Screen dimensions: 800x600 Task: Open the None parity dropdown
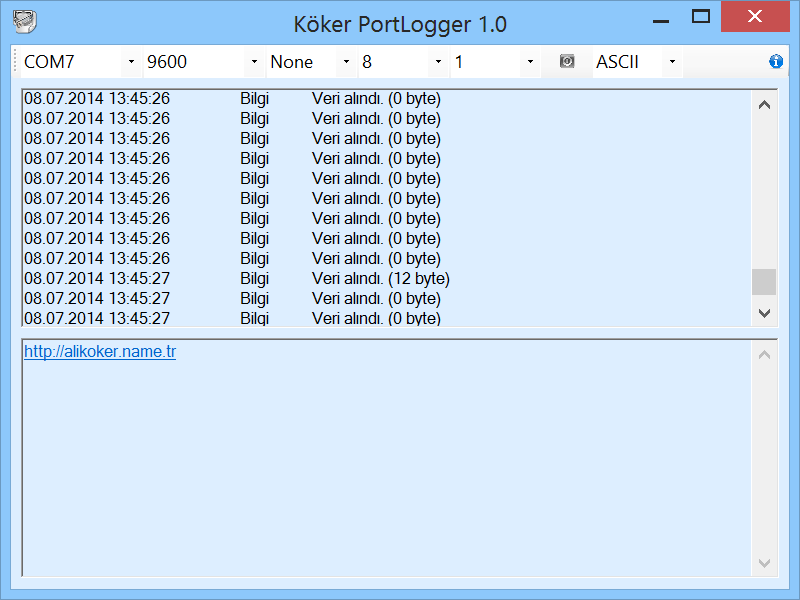346,61
